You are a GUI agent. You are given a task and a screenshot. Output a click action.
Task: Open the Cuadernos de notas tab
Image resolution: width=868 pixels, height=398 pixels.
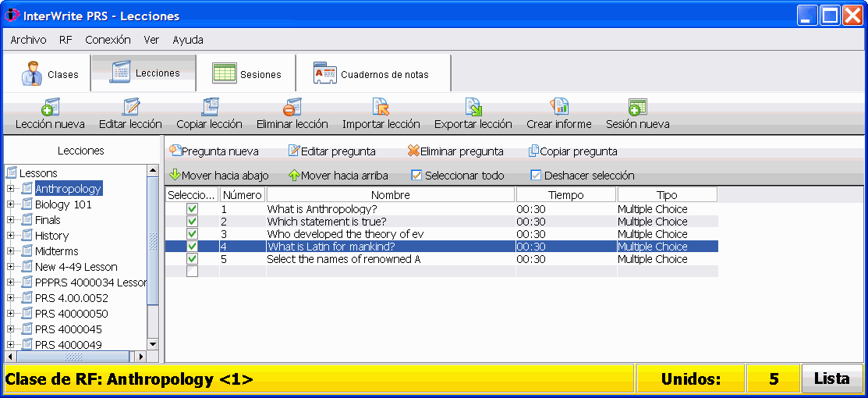(x=373, y=73)
